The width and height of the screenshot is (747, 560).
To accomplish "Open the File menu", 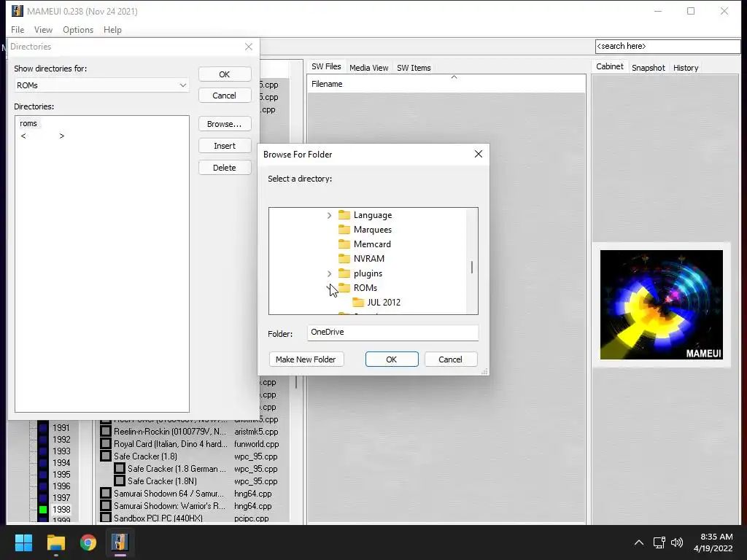I will tap(18, 29).
